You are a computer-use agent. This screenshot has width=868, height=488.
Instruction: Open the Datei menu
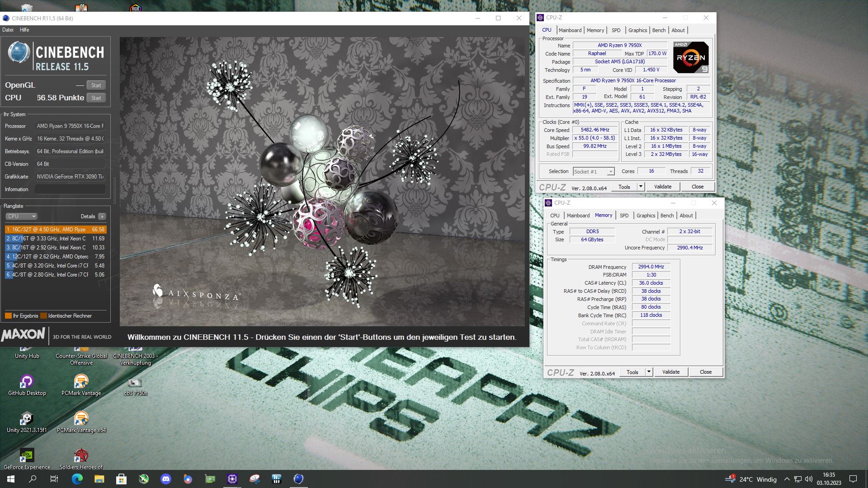tap(8, 30)
